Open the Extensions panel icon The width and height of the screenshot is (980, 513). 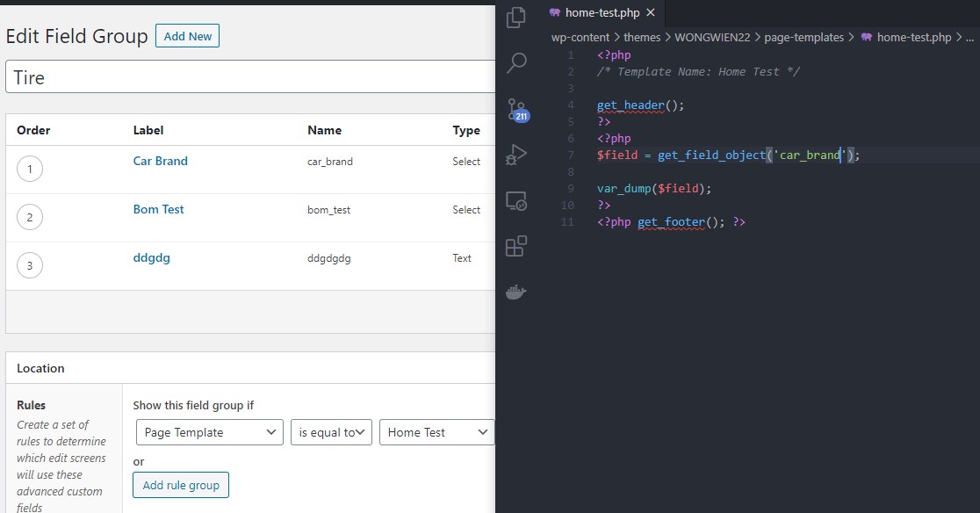click(515, 246)
